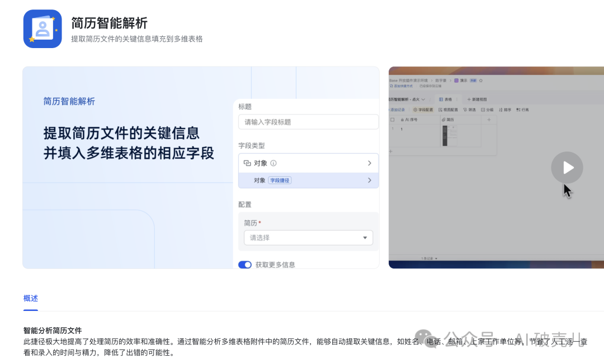The height and width of the screenshot is (364, 604).
Task: Toggle the 获取更多信息 switch
Action: 245,264
